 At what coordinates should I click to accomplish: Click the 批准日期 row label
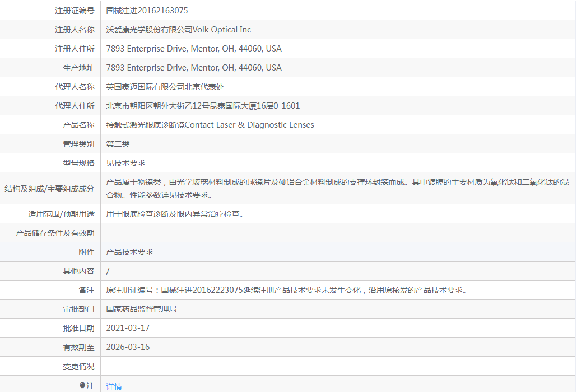78,328
